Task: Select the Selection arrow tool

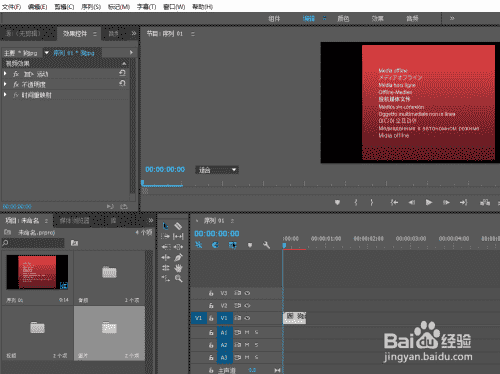Action: [165, 226]
